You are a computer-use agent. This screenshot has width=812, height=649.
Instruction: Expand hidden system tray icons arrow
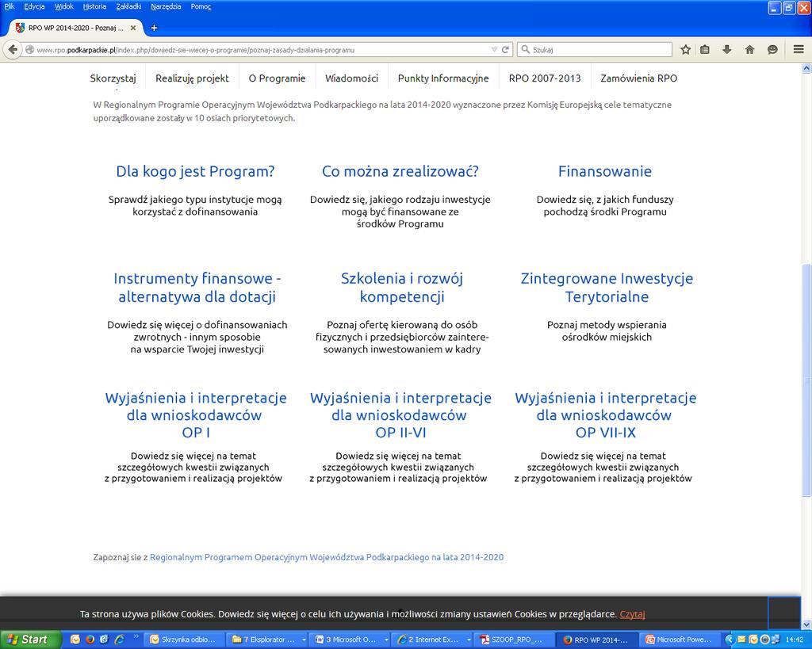pyautogui.click(x=730, y=639)
